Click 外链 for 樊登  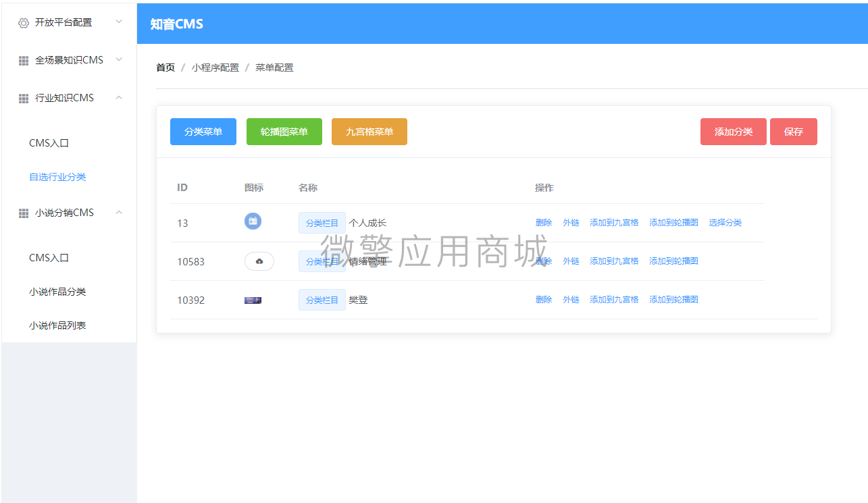point(571,300)
